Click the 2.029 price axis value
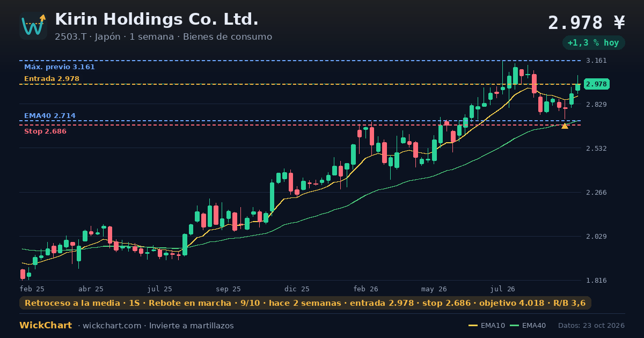 pos(597,237)
